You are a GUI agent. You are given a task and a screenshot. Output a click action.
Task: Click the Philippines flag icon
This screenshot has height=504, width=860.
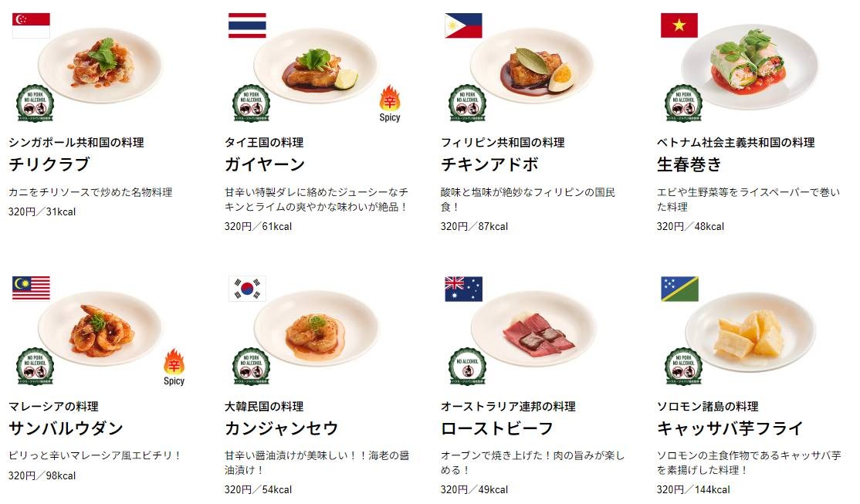[x=463, y=25]
